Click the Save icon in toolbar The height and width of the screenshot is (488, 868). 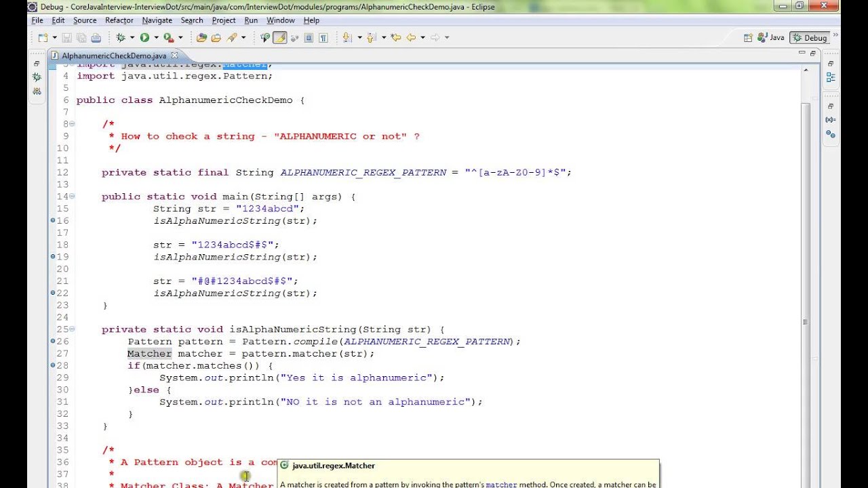(x=67, y=37)
